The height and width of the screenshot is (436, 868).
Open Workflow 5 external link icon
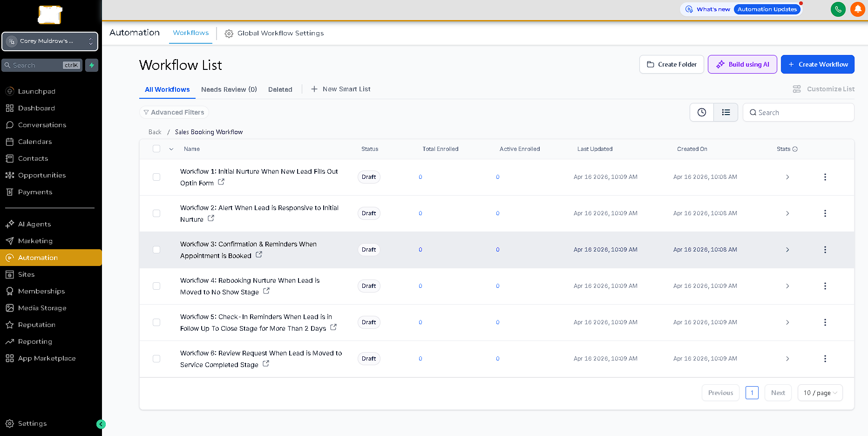(333, 327)
